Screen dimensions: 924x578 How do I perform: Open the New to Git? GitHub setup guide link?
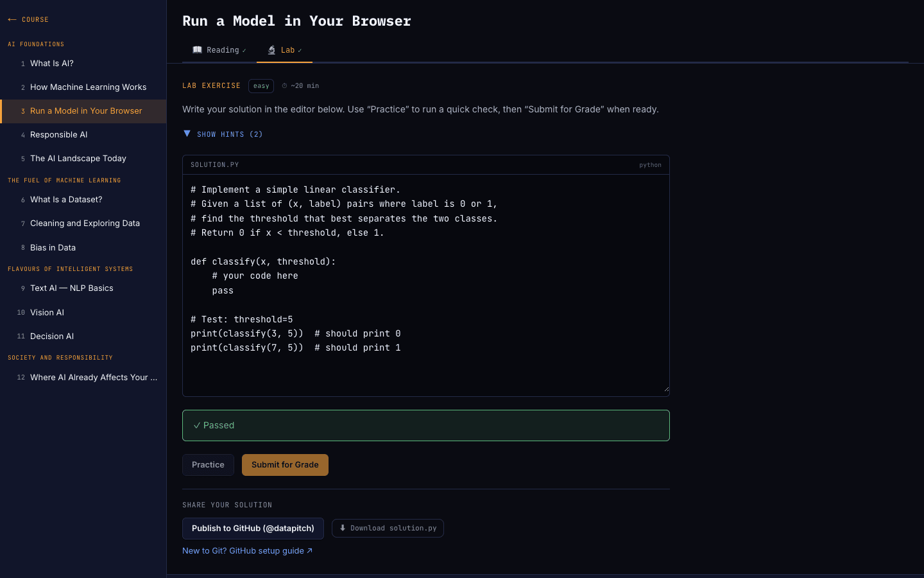(247, 551)
